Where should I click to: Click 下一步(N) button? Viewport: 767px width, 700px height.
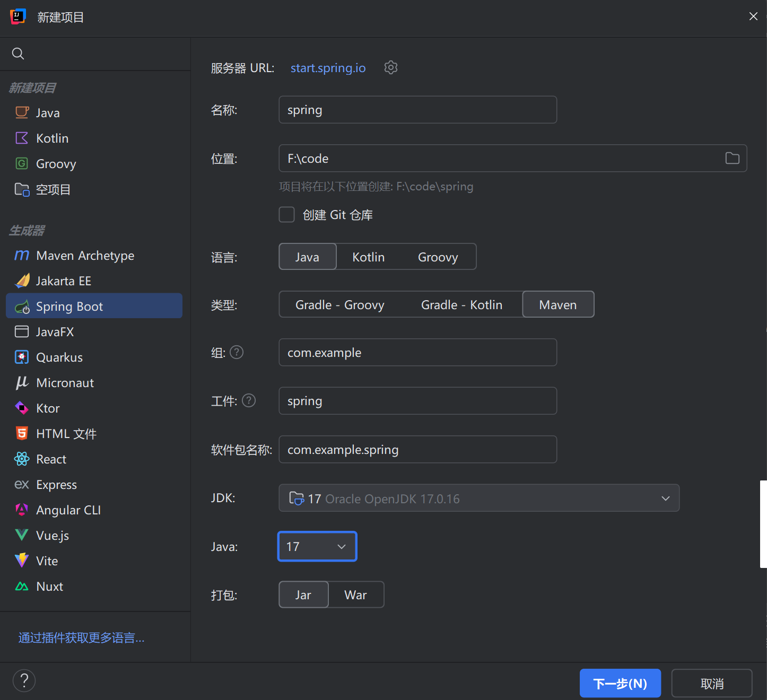pos(620,683)
